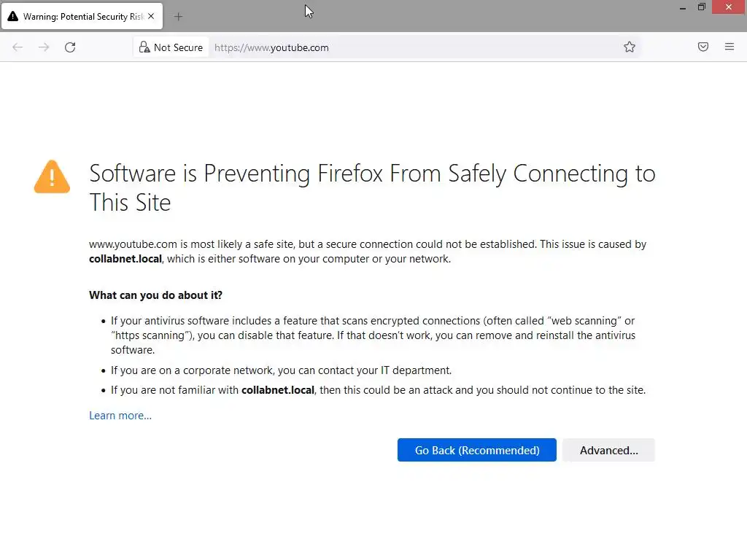Open the Save to Pocket icon

pos(703,47)
